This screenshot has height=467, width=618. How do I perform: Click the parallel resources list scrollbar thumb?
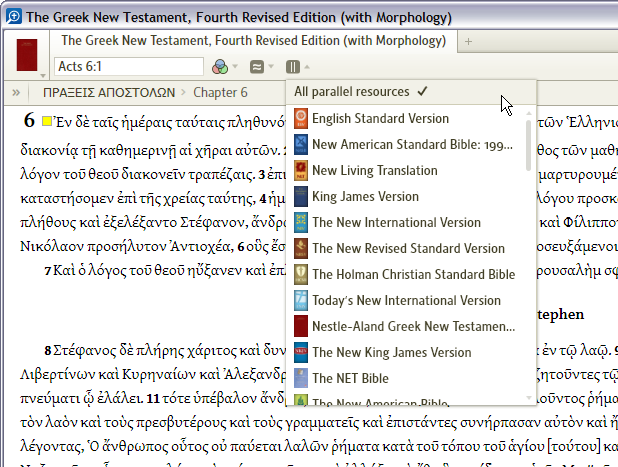pos(529,145)
